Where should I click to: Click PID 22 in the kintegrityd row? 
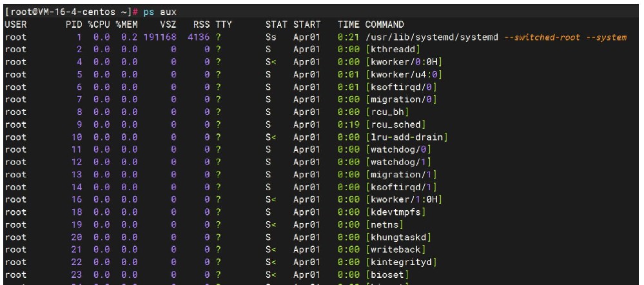77,262
